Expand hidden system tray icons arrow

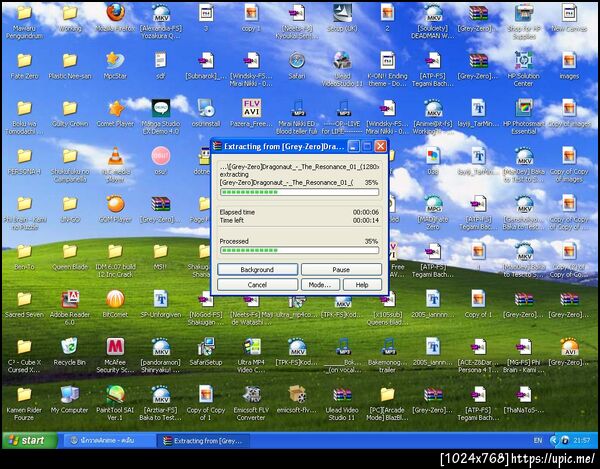(553, 441)
